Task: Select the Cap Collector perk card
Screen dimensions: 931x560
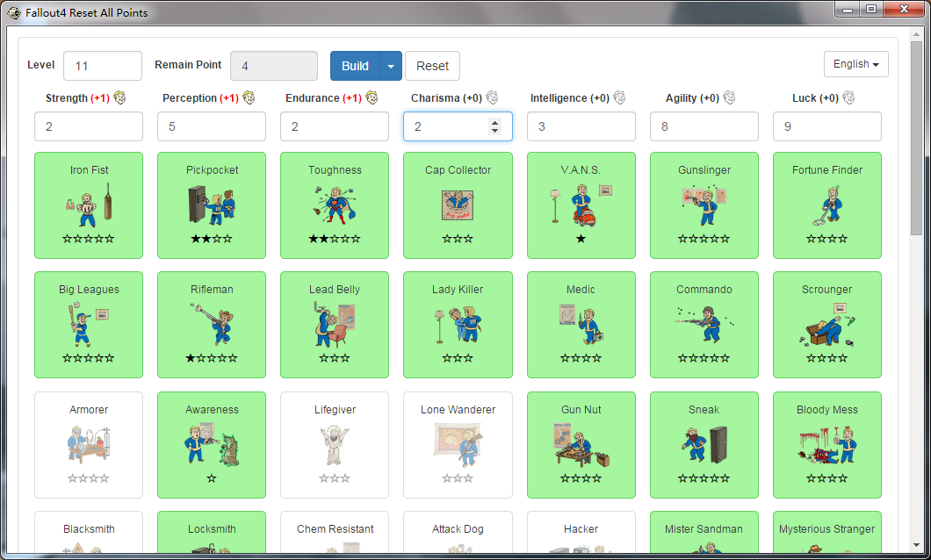Action: 458,205
